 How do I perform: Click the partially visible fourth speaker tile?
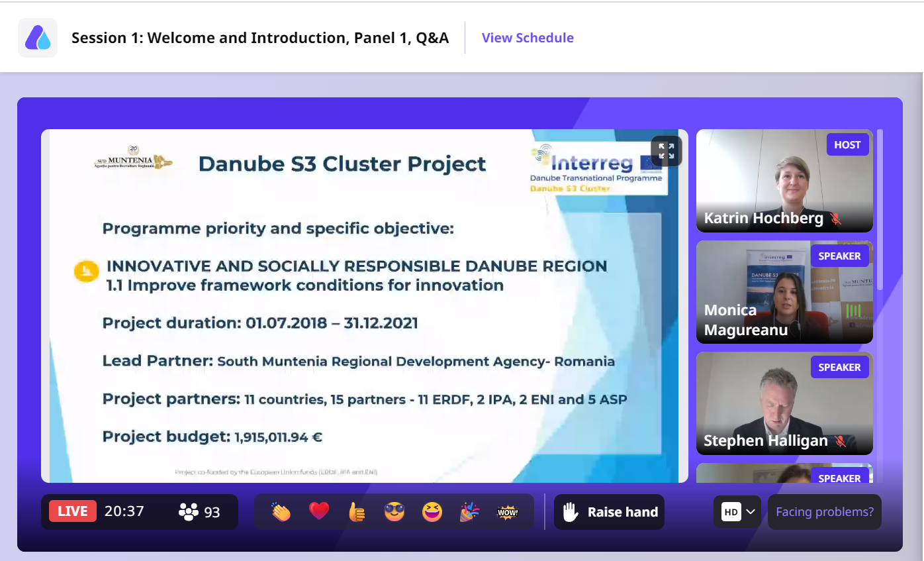pos(784,473)
